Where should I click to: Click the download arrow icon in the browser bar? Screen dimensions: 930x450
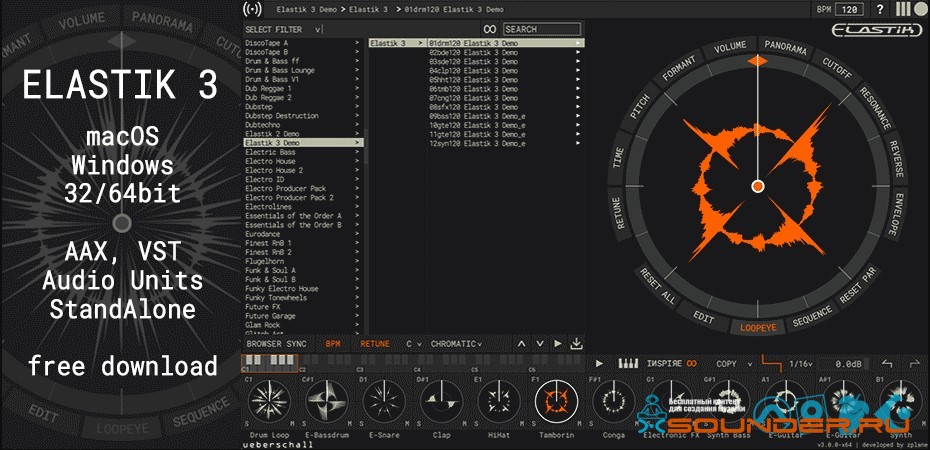(576, 343)
